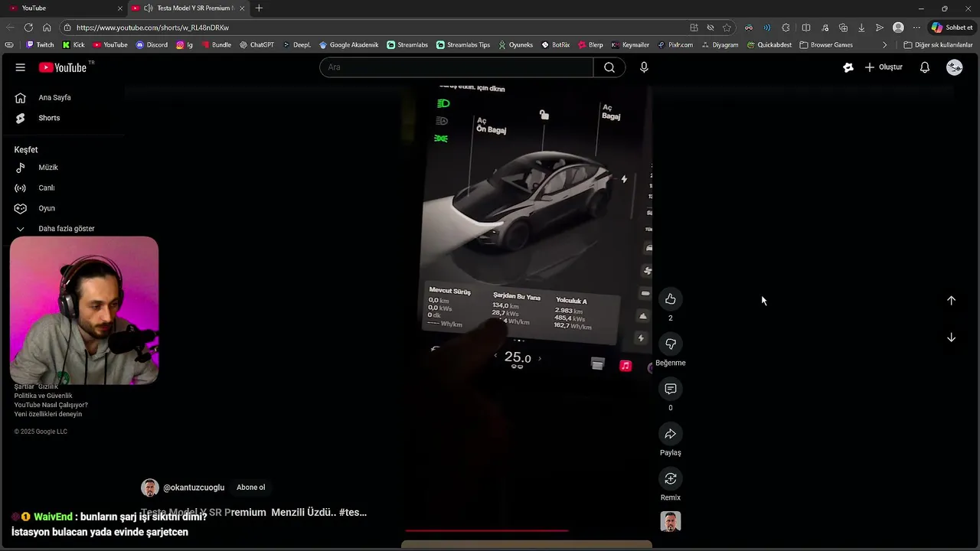Viewport: 980px width, 551px height.
Task: Open the Discord bookmark
Action: 152,44
